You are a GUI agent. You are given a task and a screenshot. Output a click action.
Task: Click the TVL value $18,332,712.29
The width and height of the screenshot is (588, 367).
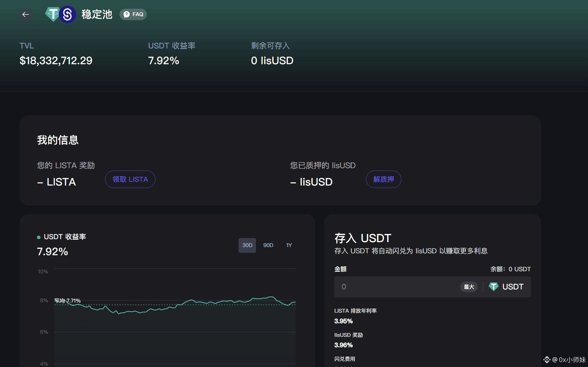[x=56, y=60]
